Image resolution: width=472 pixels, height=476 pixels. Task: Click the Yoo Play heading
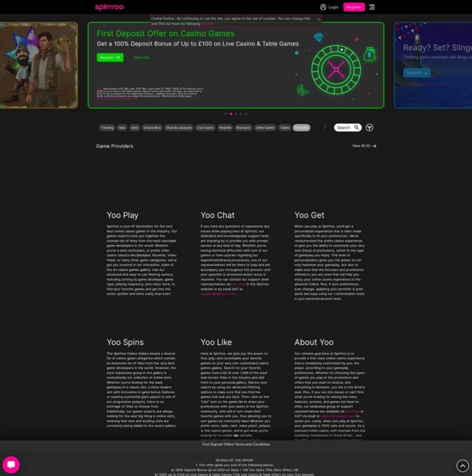click(122, 215)
